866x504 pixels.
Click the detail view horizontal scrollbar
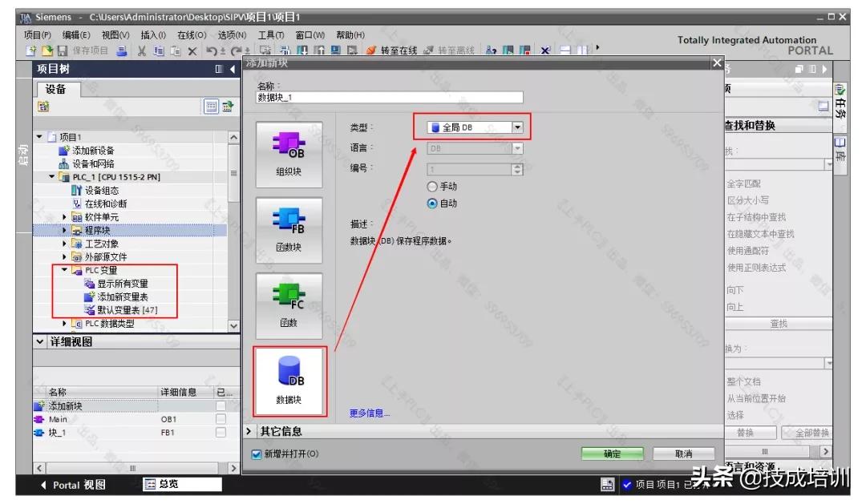coord(136,468)
